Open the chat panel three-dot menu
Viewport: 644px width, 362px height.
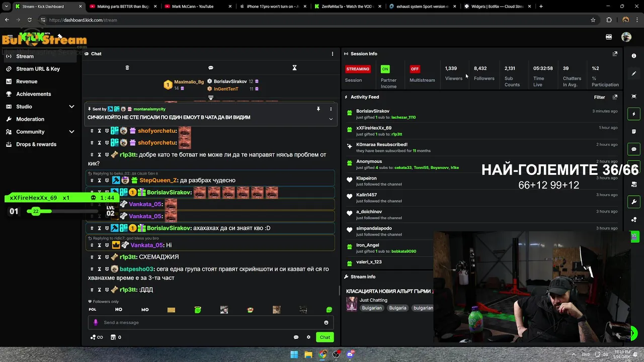(332, 54)
